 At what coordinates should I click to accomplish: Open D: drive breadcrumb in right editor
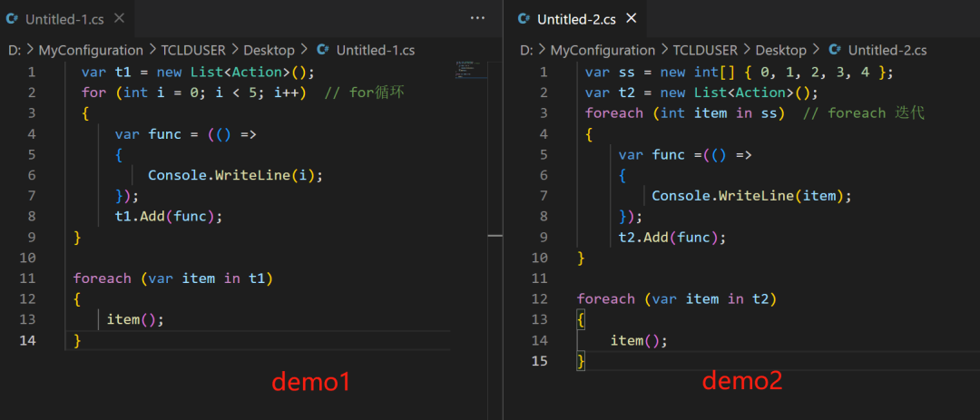525,50
